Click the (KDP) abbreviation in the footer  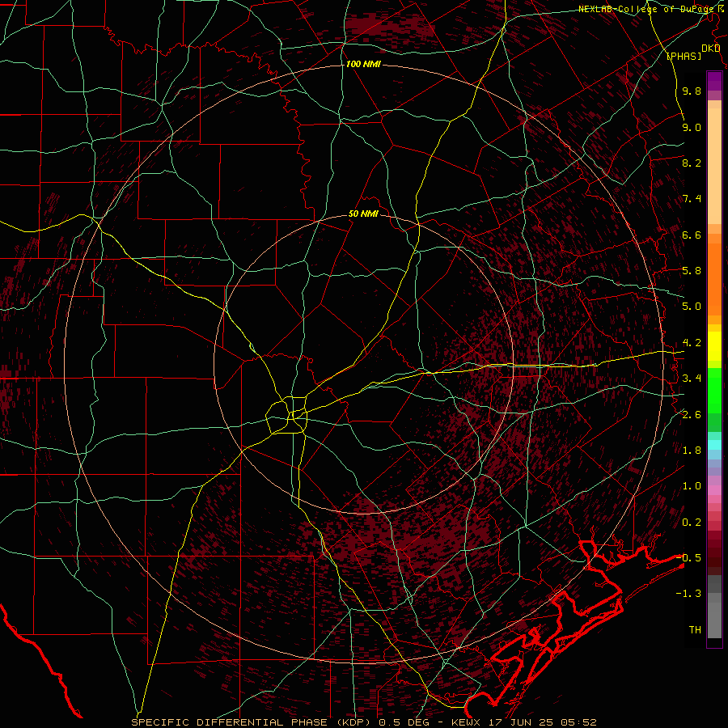pyautogui.click(x=353, y=722)
